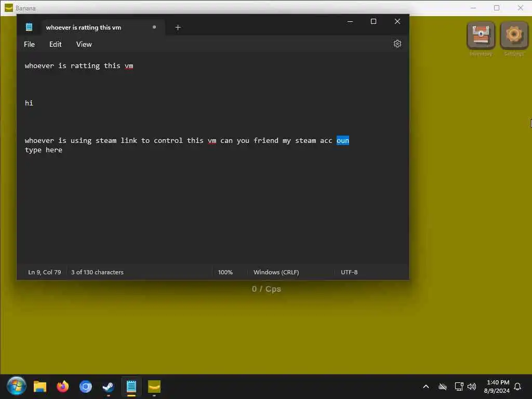Viewport: 532px width, 399px height.
Task: Click the cloud sync tray icon
Action: pos(443,387)
